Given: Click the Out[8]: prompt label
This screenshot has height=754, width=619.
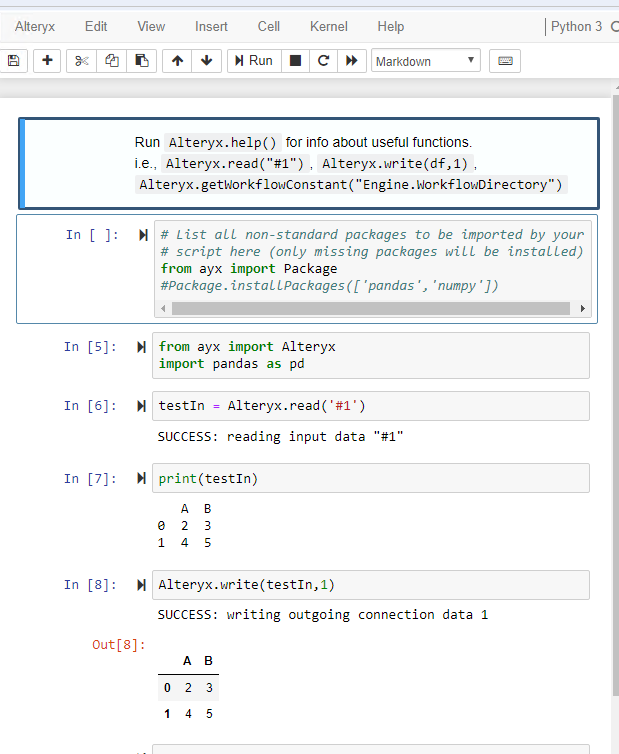Looking at the screenshot, I should tap(119, 645).
